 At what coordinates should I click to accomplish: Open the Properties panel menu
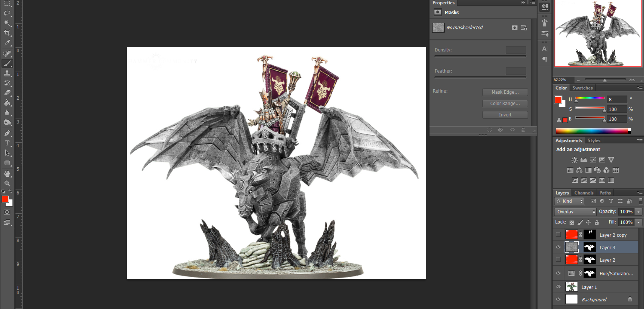tap(533, 2)
